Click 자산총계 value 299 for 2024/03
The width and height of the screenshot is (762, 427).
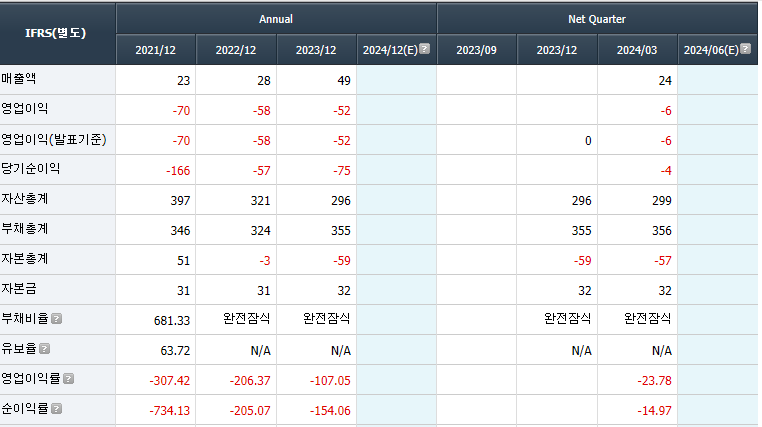(662, 201)
